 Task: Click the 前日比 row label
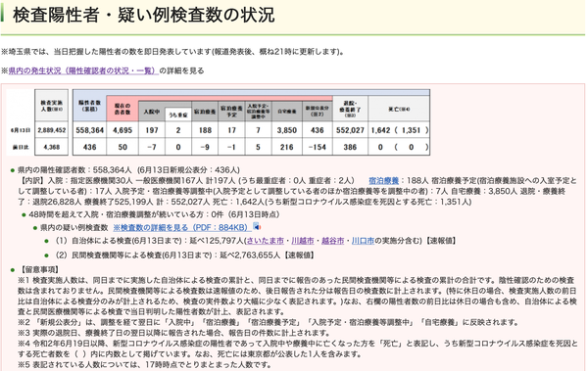21,147
